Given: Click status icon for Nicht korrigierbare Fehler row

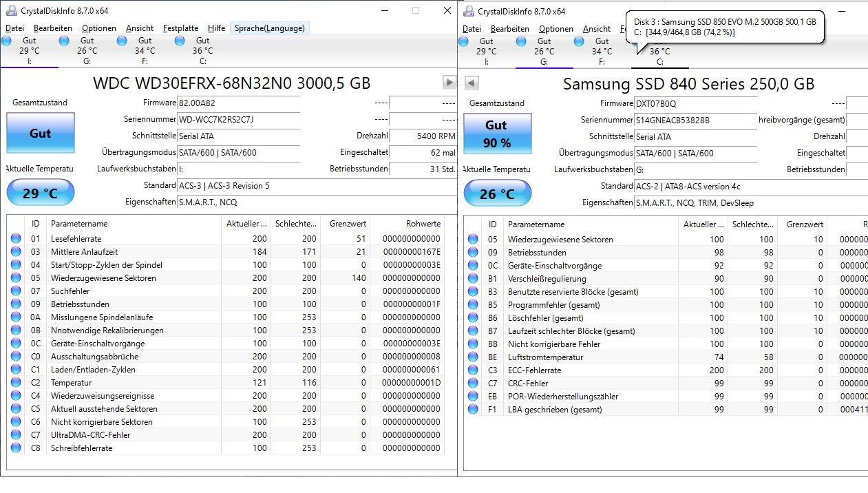Looking at the screenshot, I should (473, 344).
